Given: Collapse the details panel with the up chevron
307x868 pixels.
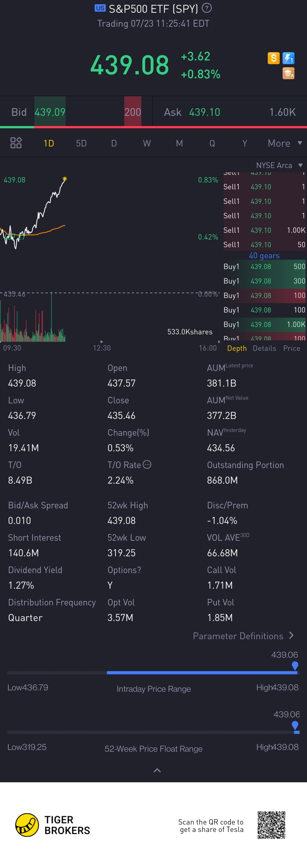Looking at the screenshot, I should coord(157,770).
